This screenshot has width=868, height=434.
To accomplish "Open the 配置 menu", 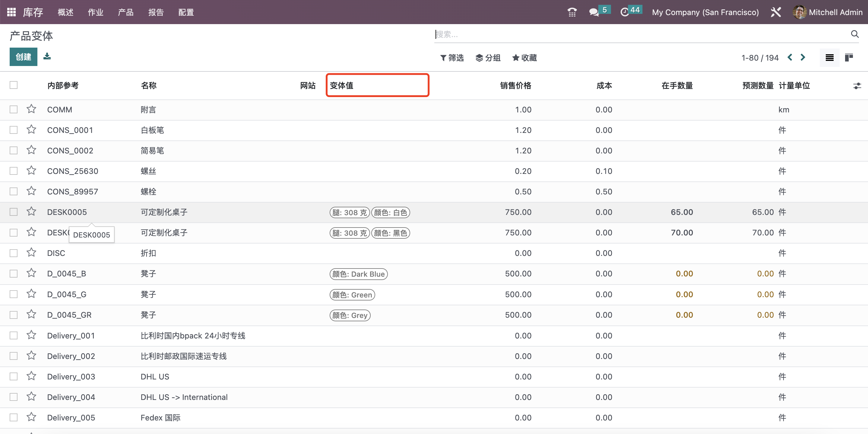I will point(186,12).
